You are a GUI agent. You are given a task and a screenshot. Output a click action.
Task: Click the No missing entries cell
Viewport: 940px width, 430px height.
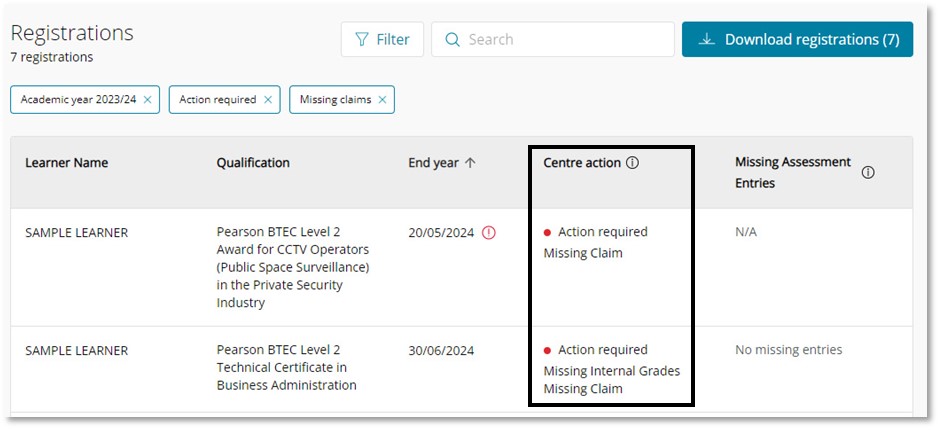tap(788, 350)
